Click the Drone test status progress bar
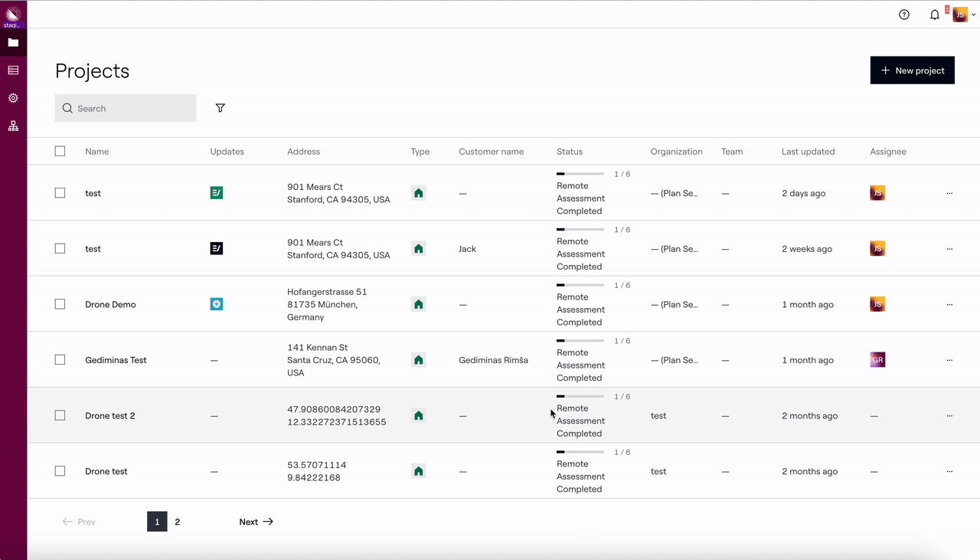The image size is (980, 560). click(x=580, y=452)
